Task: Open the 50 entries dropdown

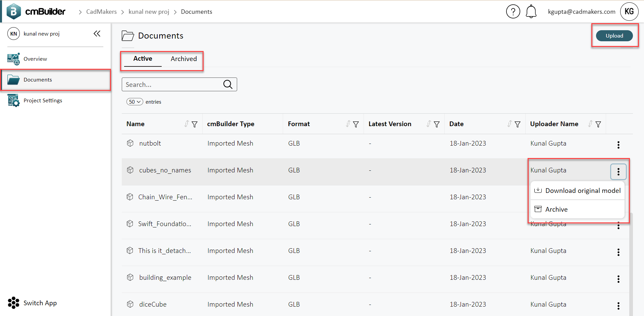Action: point(135,102)
